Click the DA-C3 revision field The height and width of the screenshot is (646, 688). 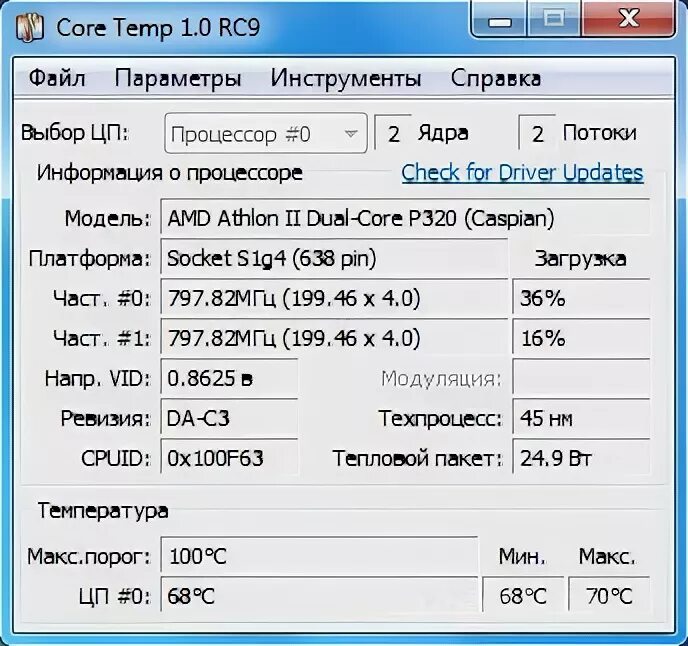(x=229, y=418)
